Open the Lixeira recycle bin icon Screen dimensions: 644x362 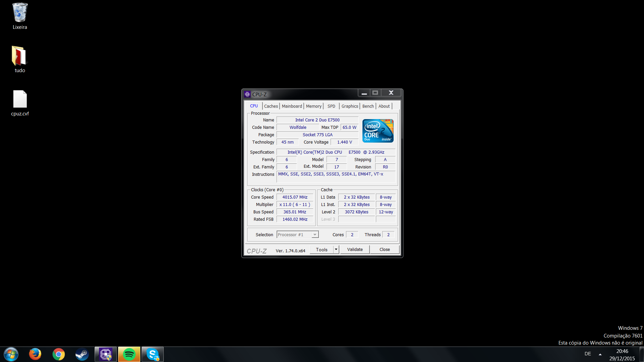[x=20, y=16]
